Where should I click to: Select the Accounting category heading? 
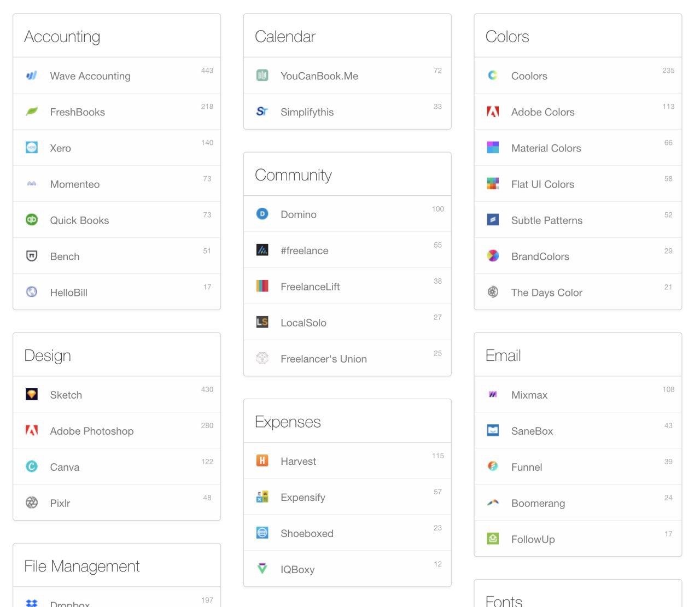(62, 37)
